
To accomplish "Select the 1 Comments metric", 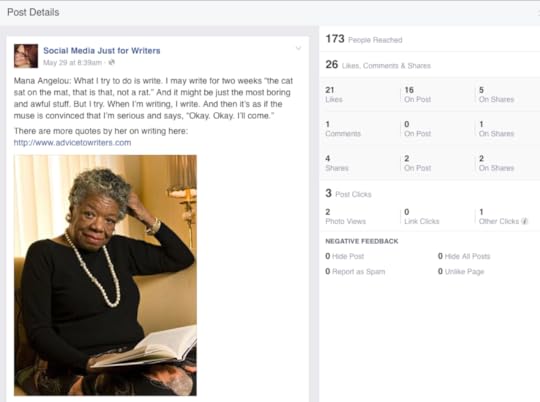I will click(x=343, y=129).
